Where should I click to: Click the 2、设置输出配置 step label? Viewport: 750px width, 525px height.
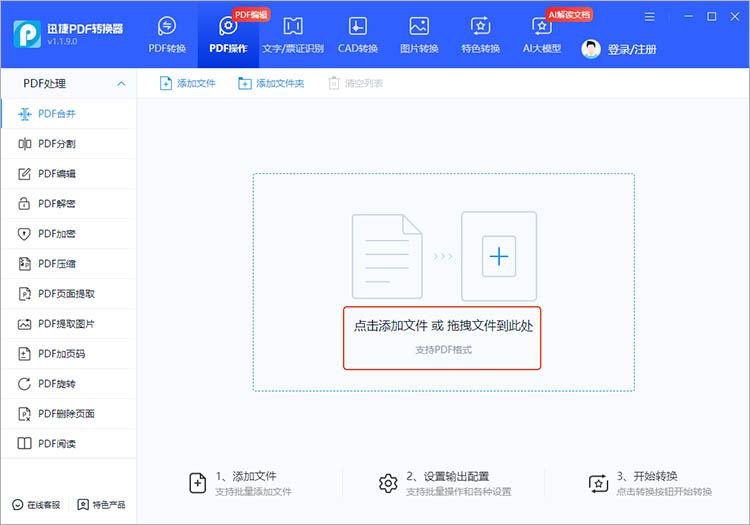[448, 476]
